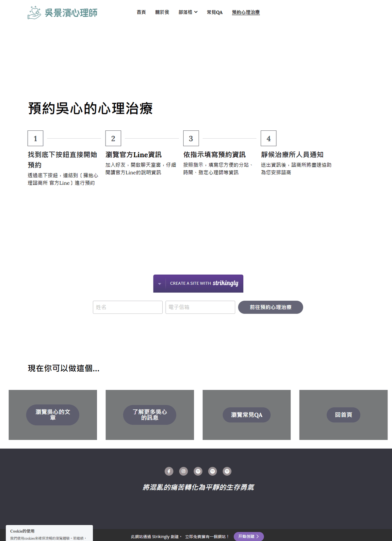Click the 回首頁 button
Image resolution: width=392 pixels, height=541 pixels.
coord(343,415)
